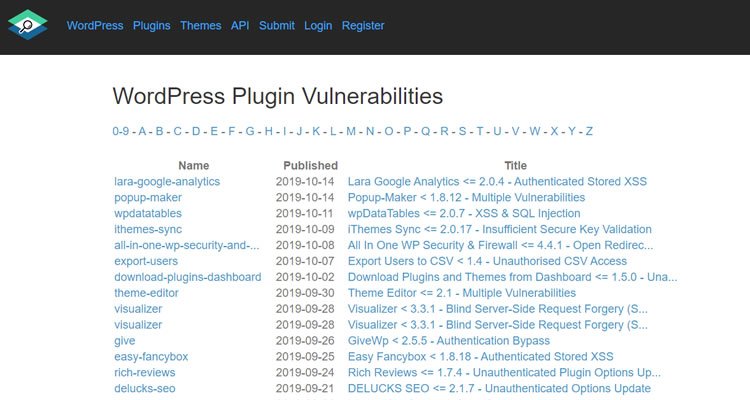Image resolution: width=750 pixels, height=400 pixels.
Task: Open the WordPress nav menu item
Action: coord(95,26)
